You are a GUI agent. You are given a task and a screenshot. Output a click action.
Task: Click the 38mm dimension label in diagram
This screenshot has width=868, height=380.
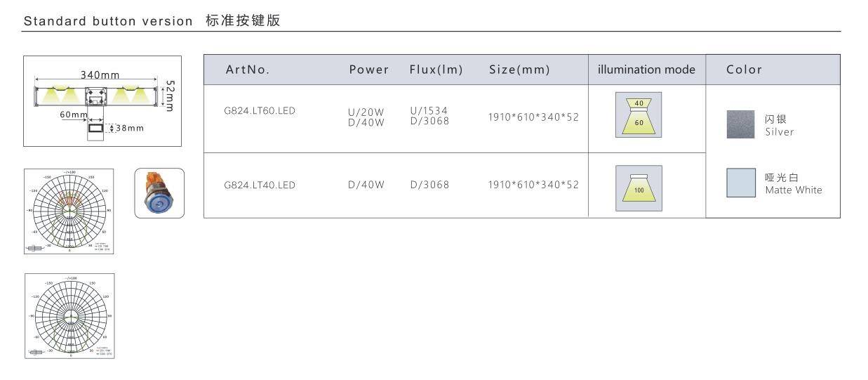pos(127,128)
